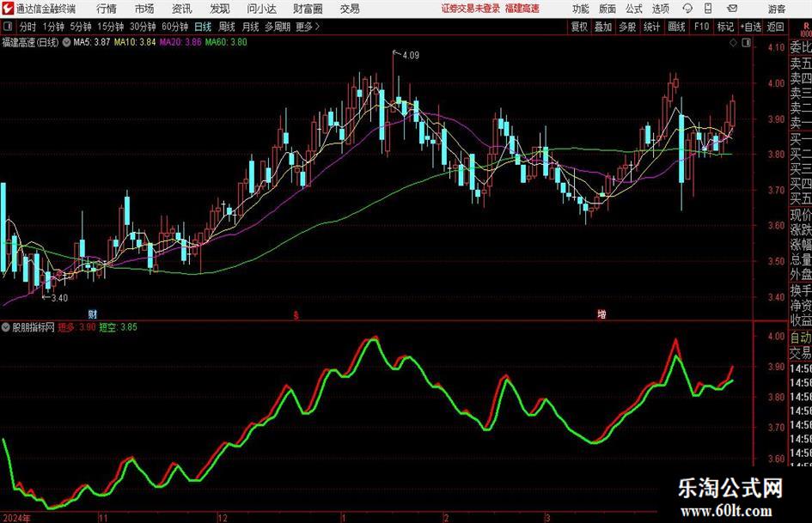Open the 功能 menu
The height and width of the screenshot is (523, 812).
(581, 9)
